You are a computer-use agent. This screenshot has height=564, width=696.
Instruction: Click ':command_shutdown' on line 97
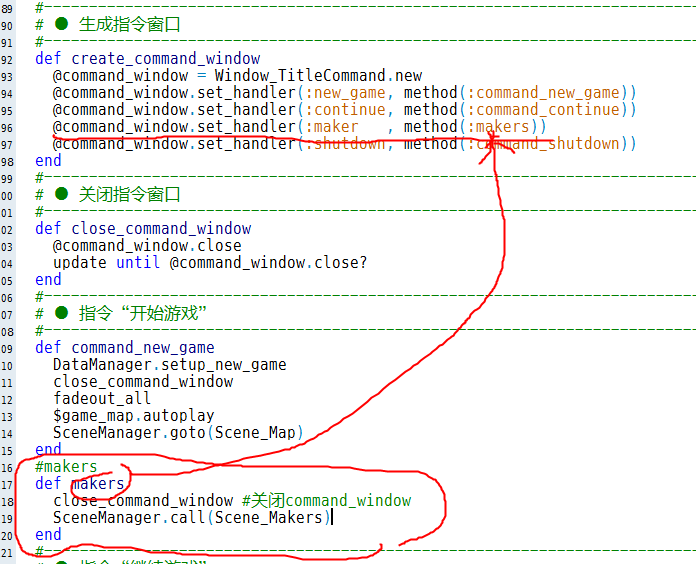point(543,144)
